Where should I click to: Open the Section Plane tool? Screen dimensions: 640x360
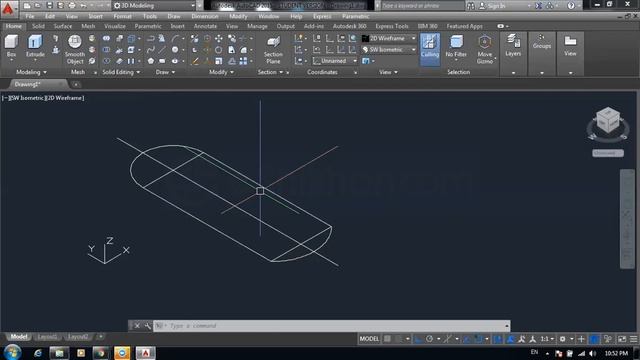(273, 50)
